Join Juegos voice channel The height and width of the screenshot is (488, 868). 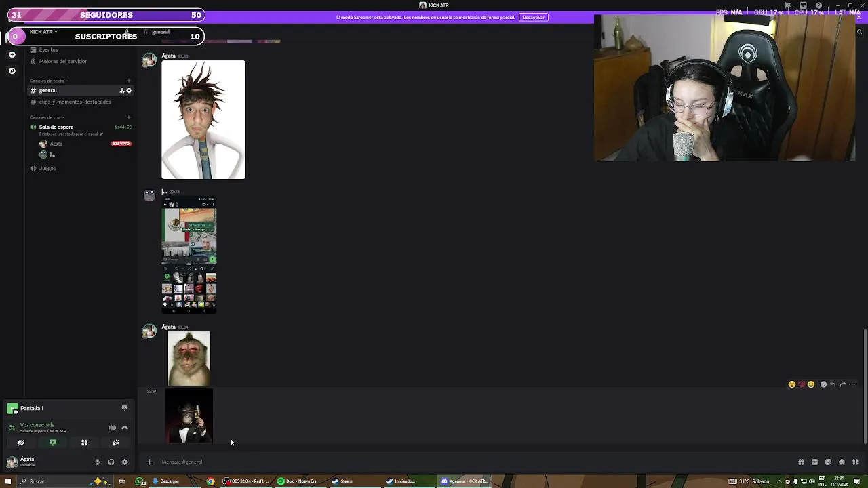pos(47,168)
